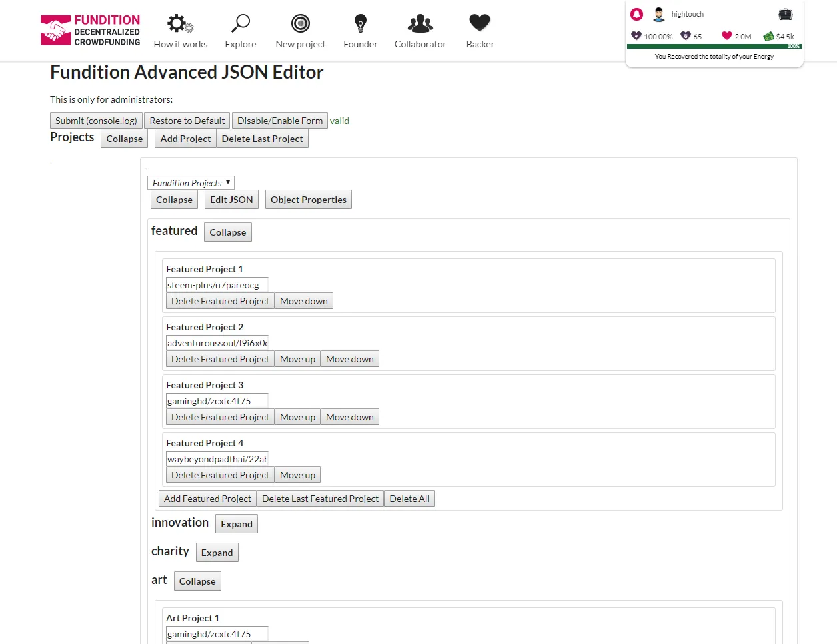837x644 pixels.
Task: Click the Explore menu label
Action: (241, 44)
